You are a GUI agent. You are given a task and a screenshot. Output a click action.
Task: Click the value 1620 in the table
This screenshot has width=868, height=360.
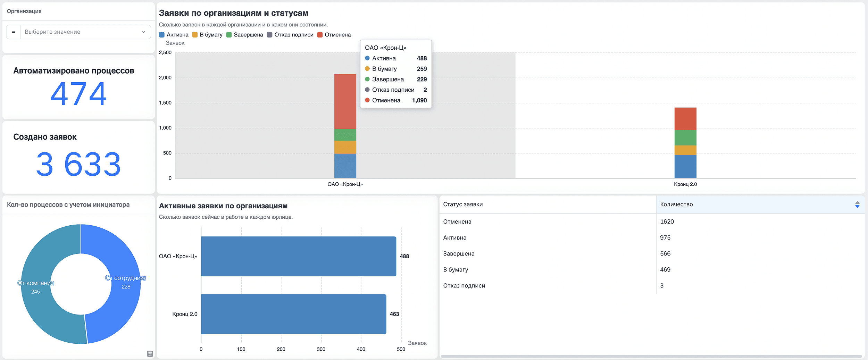(667, 221)
